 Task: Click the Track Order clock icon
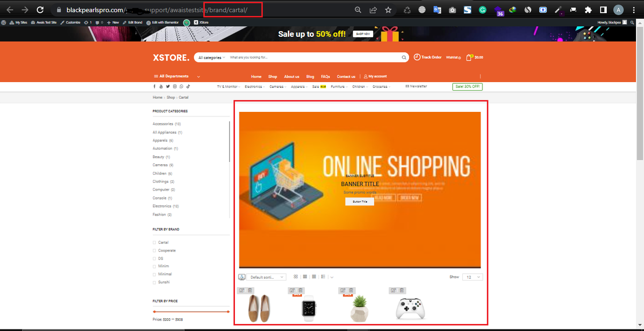[417, 57]
